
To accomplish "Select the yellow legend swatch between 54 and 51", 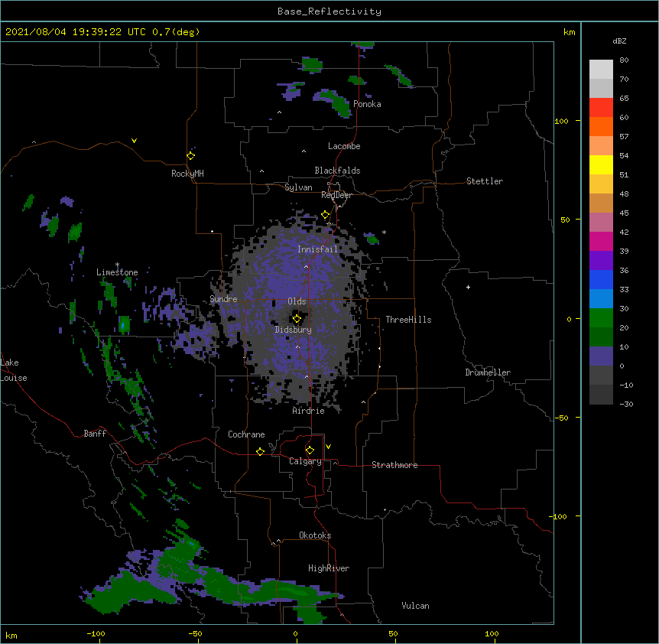I will (601, 164).
